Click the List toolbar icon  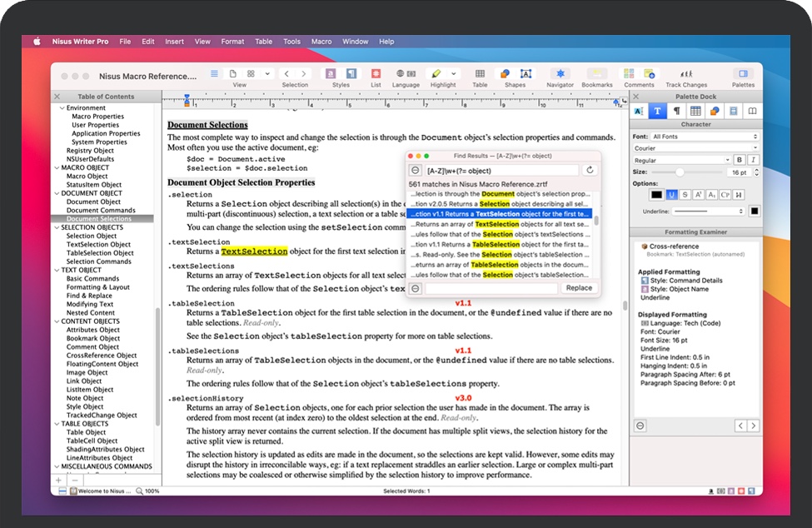pos(376,75)
